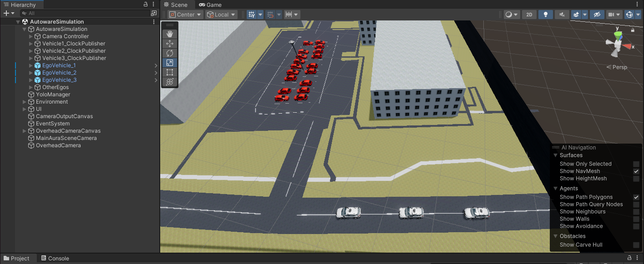Toggle the 2D view button
Screen dimensions: 644x264
(x=529, y=15)
